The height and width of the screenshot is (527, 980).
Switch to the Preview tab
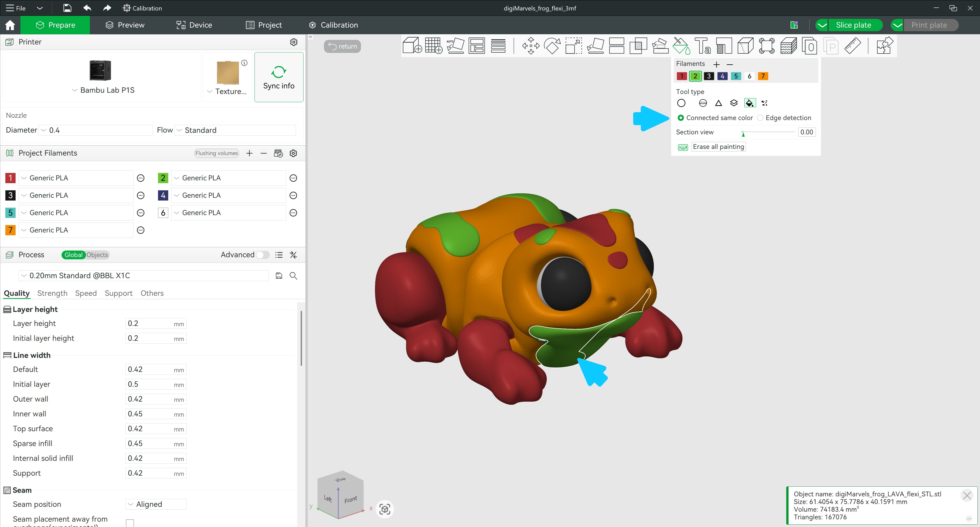point(125,25)
